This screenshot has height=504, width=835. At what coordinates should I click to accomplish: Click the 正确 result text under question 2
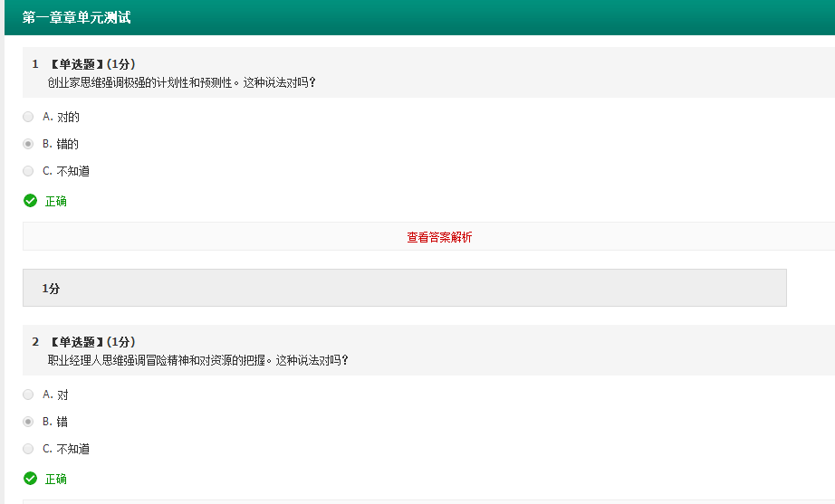(x=56, y=479)
